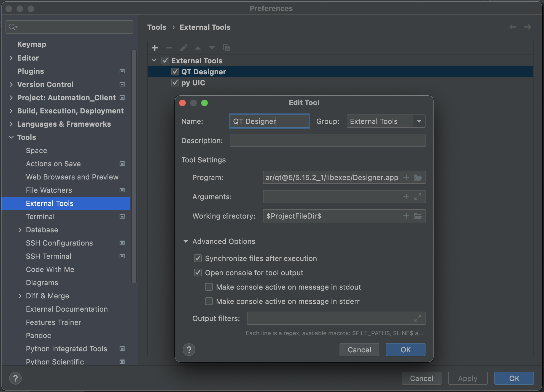Open help in Preferences window

coord(15,378)
